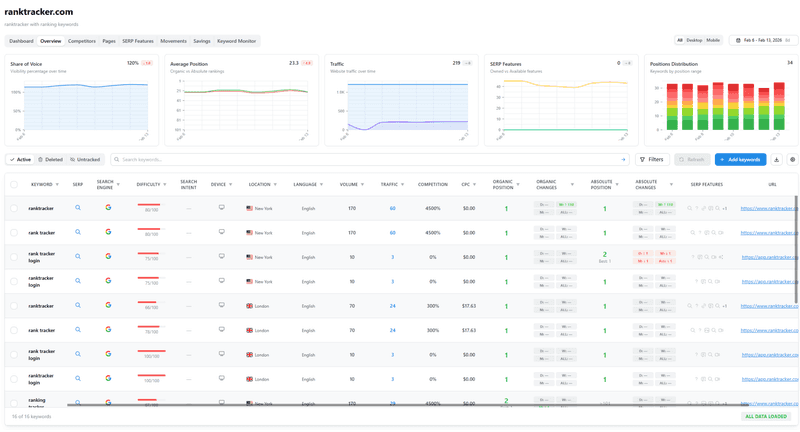Click the funnel icon on Filters

tap(642, 160)
